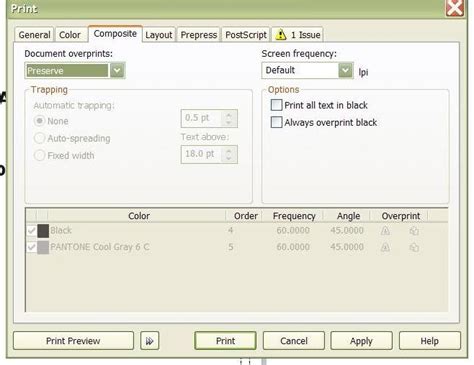474x365 pixels.
Task: Click the Overprint column header
Action: (400, 216)
